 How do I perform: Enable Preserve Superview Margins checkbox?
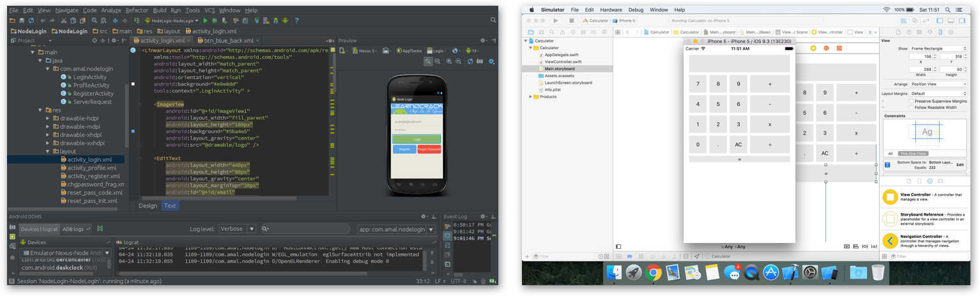click(911, 101)
